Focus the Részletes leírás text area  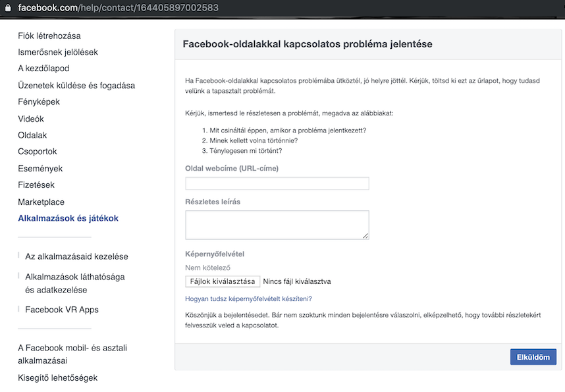click(x=277, y=225)
